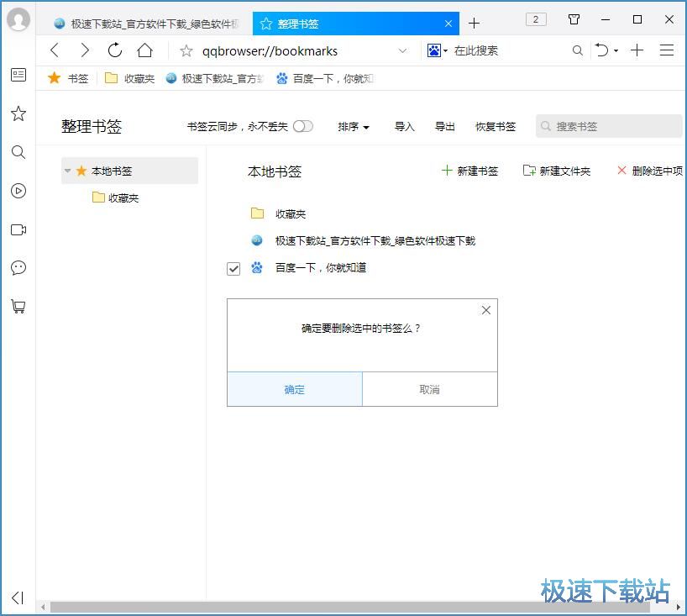Select 收藏夹 in the left tree
Image resolution: width=687 pixels, height=616 pixels.
tap(116, 197)
